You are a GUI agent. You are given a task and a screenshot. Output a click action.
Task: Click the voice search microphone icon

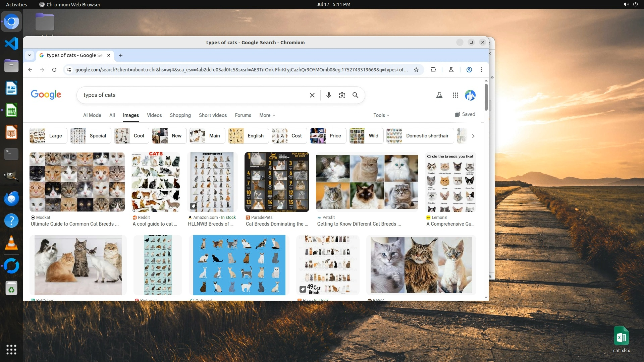click(x=328, y=95)
